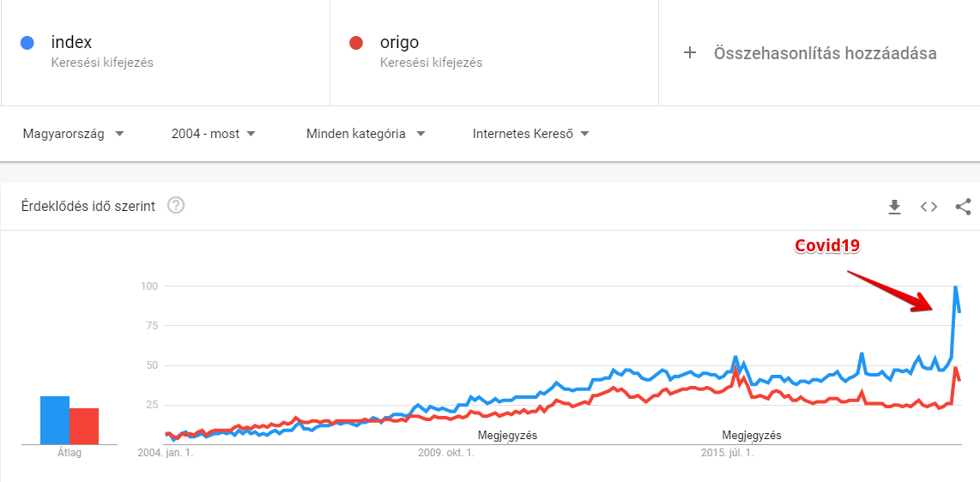This screenshot has height=482, width=980.
Task: Open help for Érdeklődés idő szerint
Action: (176, 205)
